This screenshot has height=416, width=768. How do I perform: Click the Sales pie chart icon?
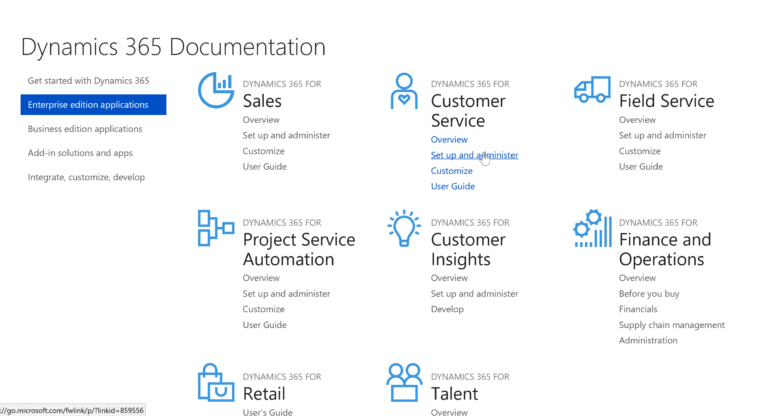pos(216,90)
